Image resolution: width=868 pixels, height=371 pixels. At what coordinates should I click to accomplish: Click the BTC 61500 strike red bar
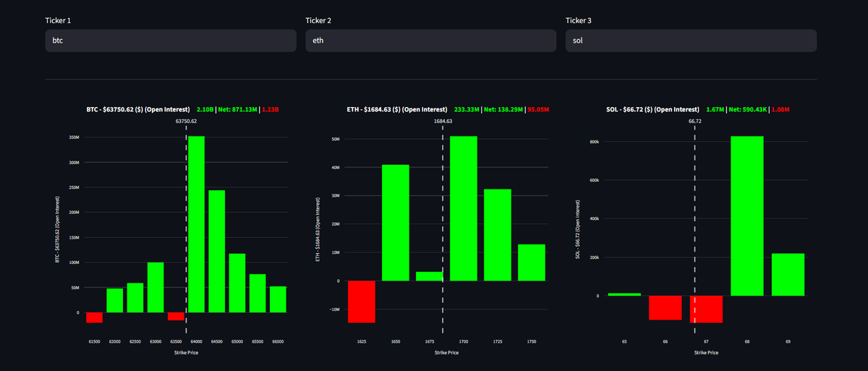coord(95,317)
